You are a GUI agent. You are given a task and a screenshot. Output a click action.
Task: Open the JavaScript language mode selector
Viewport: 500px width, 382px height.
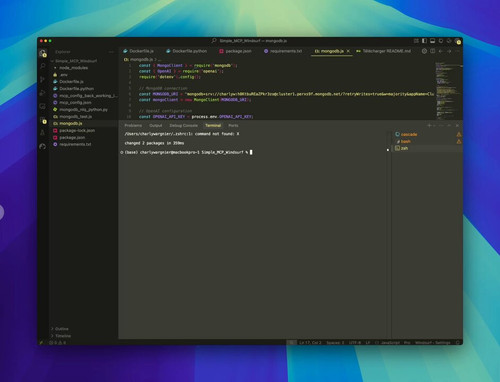[x=390, y=342]
